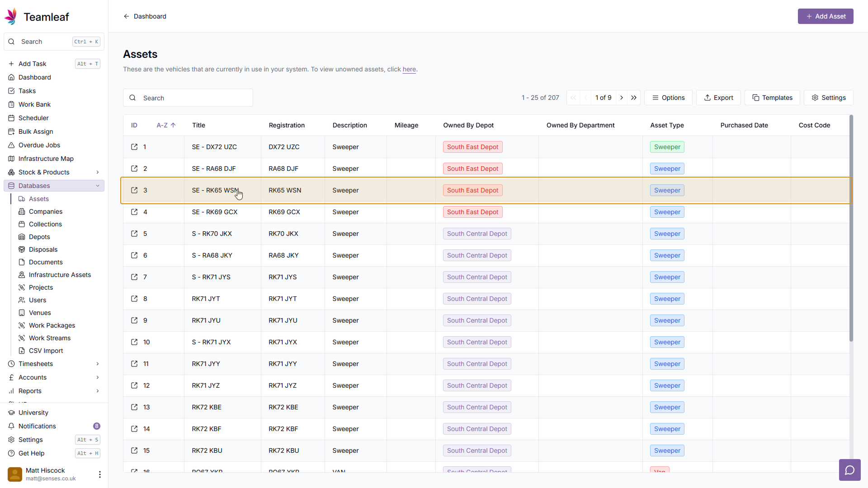Jump to last page of assets
Image resolution: width=868 pixels, height=488 pixels.
634,98
